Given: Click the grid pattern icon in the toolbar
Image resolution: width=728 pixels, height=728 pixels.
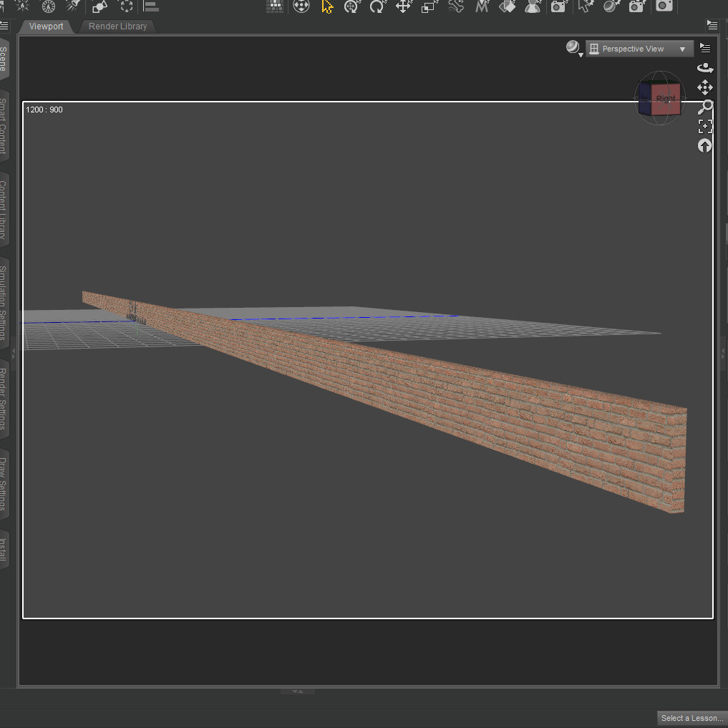Looking at the screenshot, I should point(275,6).
